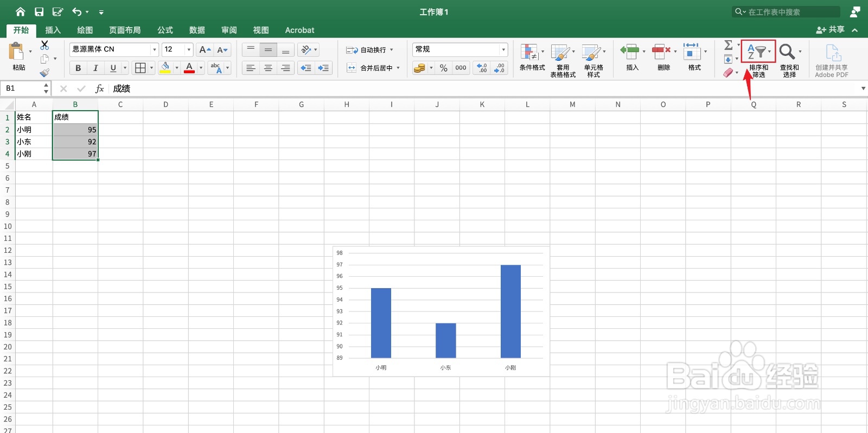Collapse the ribbon with the chevron

pos(855,30)
